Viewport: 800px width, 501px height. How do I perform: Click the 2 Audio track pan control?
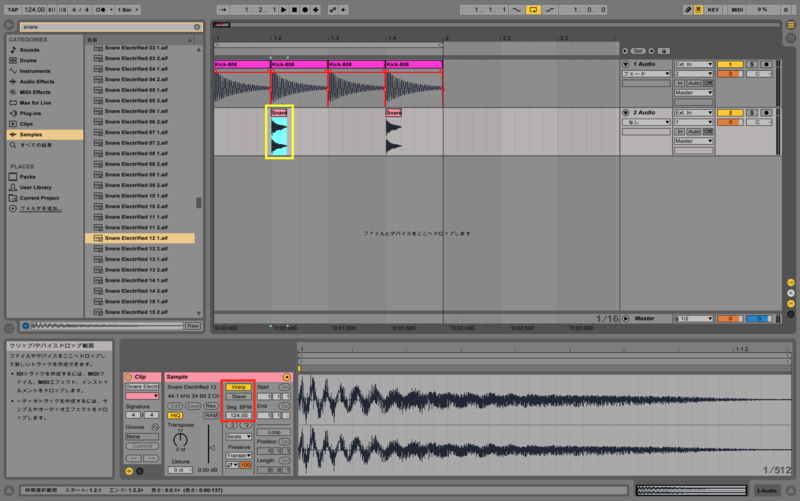point(758,122)
